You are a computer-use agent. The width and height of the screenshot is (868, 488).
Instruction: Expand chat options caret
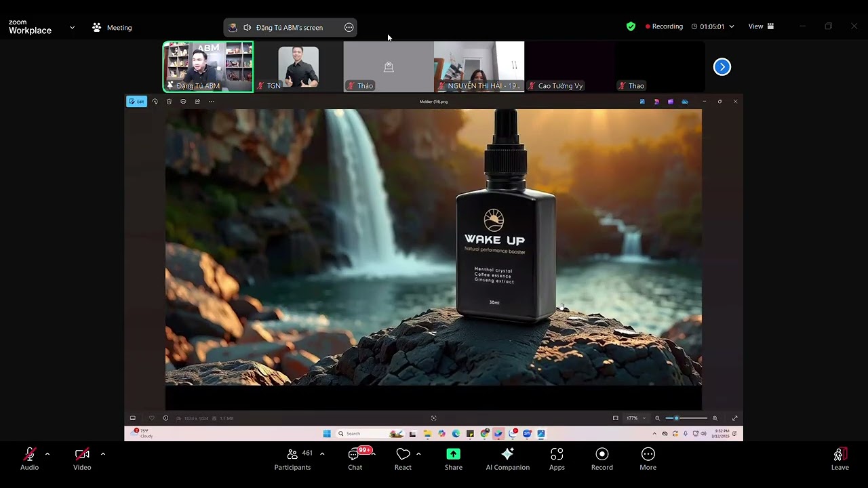[x=374, y=453]
